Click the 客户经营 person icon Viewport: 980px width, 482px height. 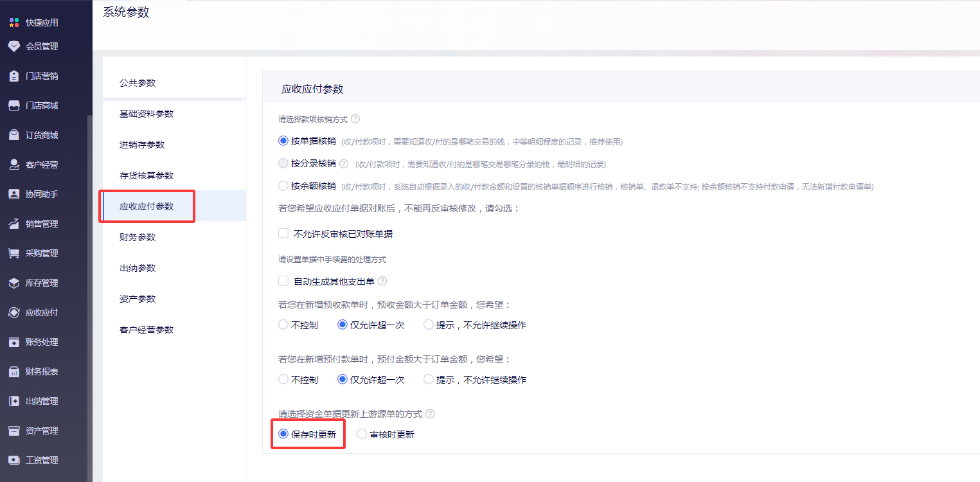tap(14, 165)
